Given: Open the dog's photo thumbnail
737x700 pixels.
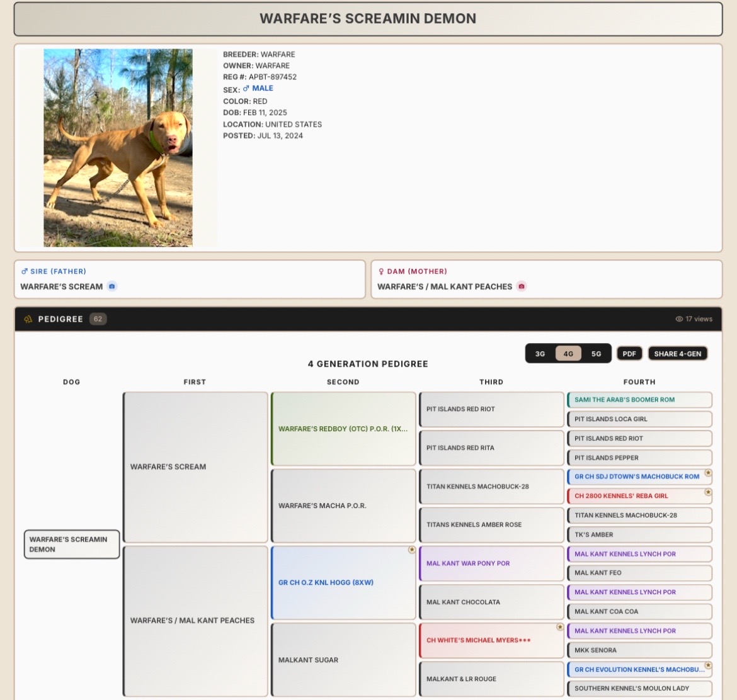Looking at the screenshot, I should tap(118, 148).
